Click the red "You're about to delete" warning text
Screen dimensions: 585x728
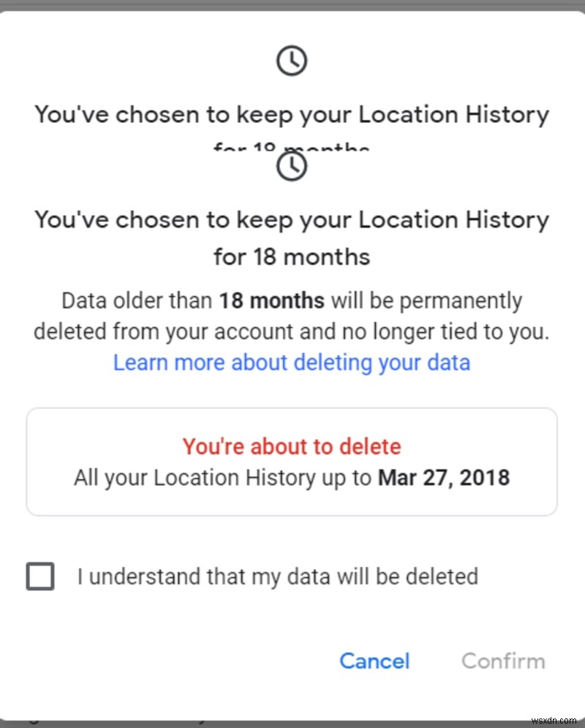[x=291, y=446]
